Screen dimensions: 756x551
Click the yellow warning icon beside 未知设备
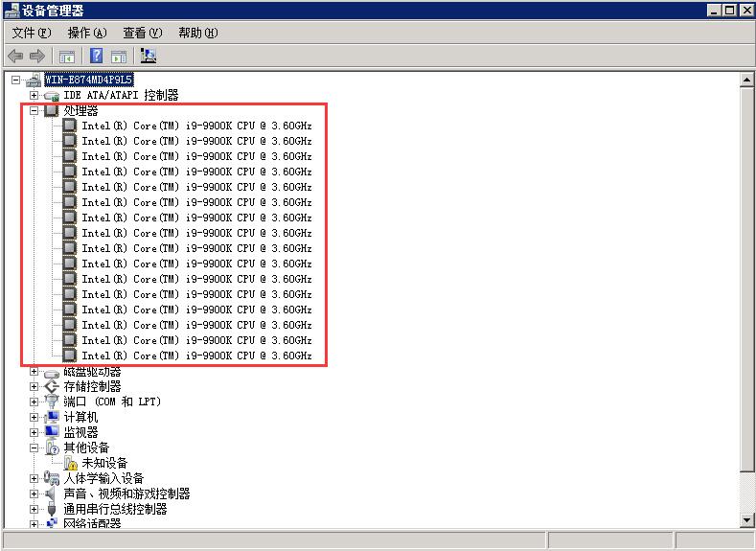[x=70, y=463]
